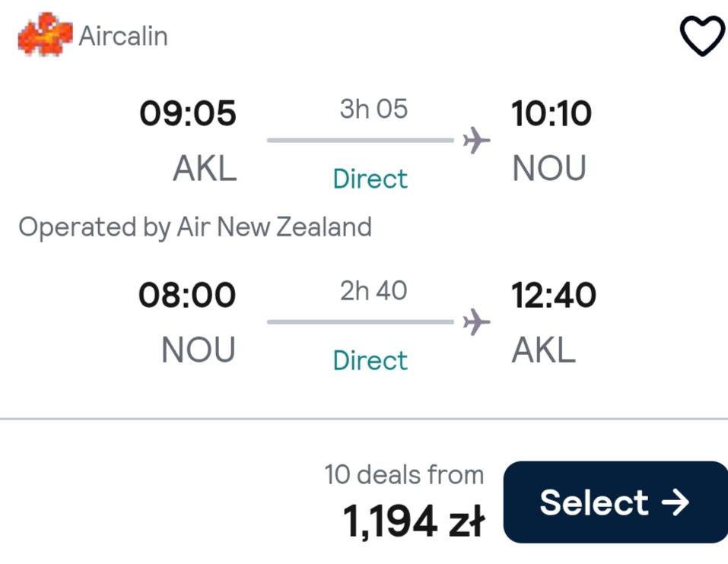Save flight with the heart icon
The height and width of the screenshot is (564, 728).
point(702,36)
